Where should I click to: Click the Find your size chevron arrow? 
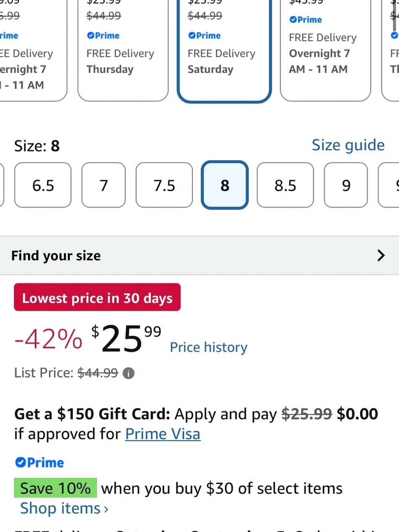381,255
